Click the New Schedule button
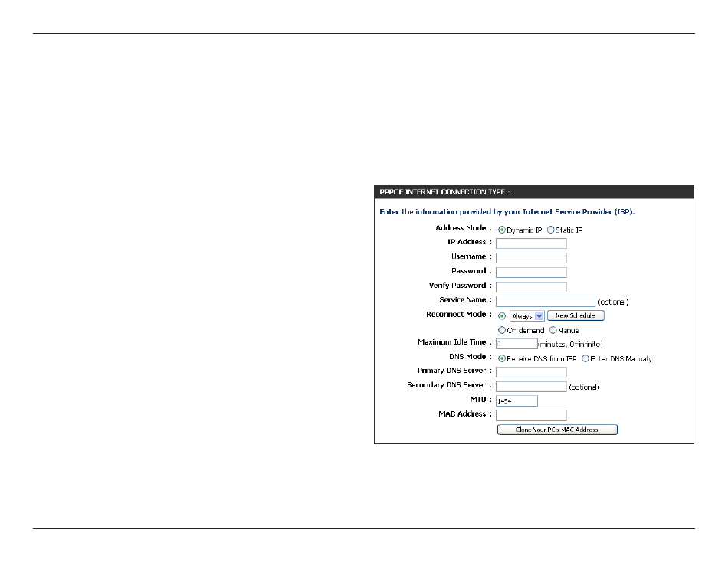Viewport: 728px width, 562px height. [x=576, y=315]
